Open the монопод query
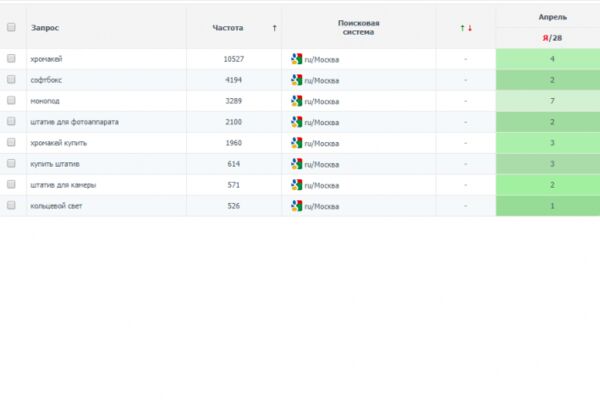The height and width of the screenshot is (400, 600). point(45,101)
